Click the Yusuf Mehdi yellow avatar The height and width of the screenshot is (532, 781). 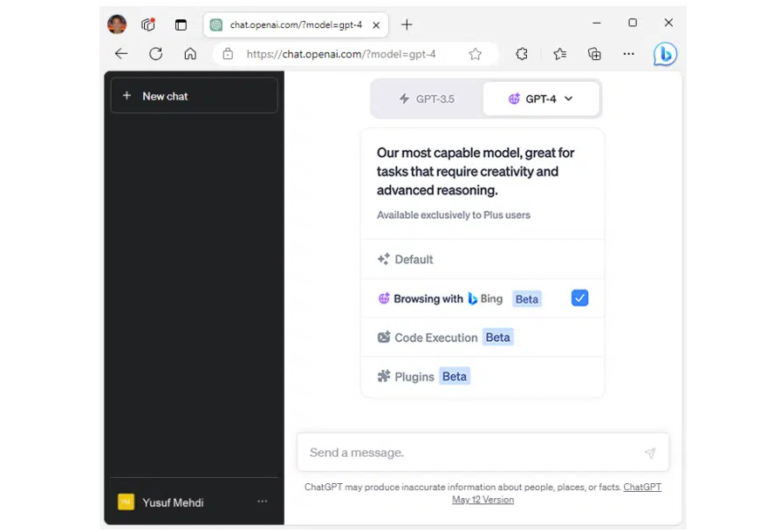click(126, 502)
